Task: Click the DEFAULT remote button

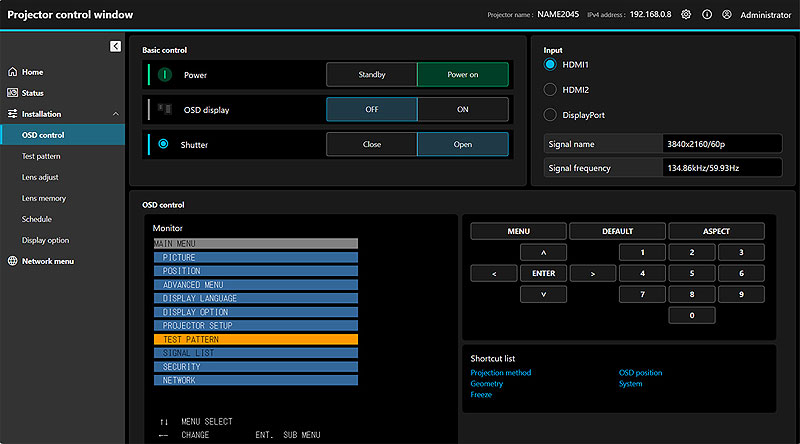Action: 617,231
